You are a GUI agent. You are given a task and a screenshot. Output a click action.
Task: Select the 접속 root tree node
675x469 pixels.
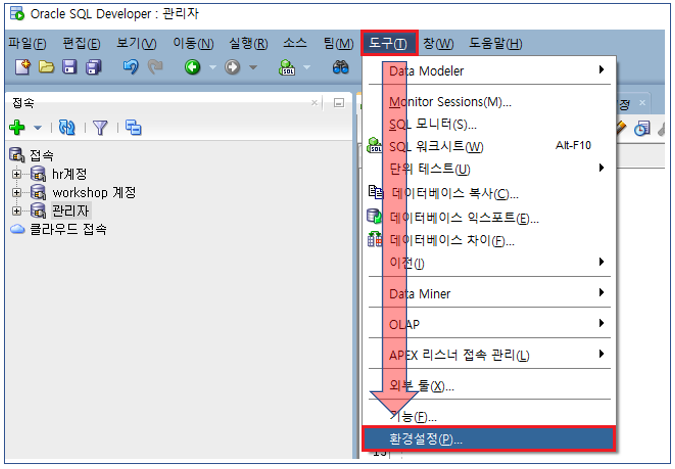[x=41, y=155]
